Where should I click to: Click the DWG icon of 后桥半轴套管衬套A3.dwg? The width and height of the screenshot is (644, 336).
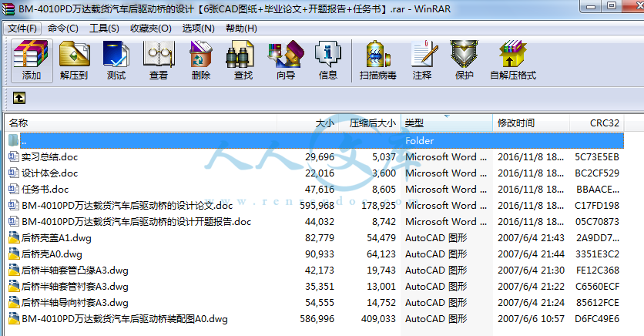14,287
